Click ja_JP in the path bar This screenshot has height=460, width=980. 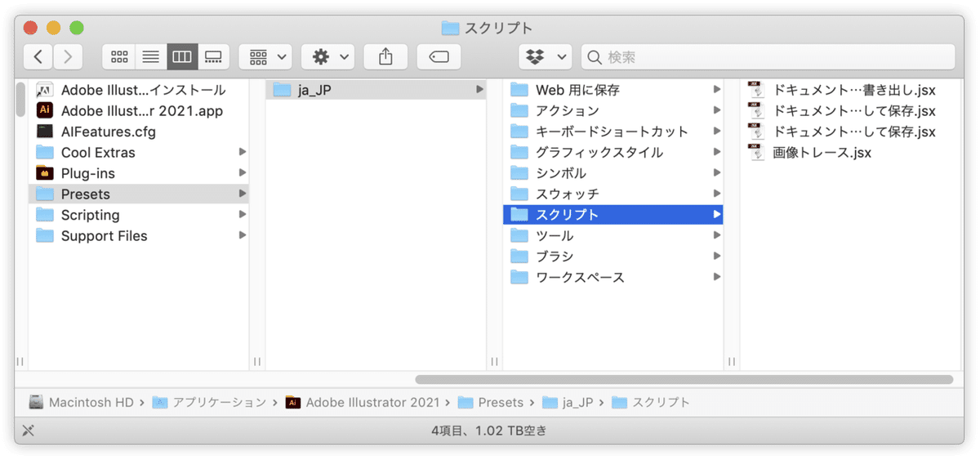pos(568,402)
